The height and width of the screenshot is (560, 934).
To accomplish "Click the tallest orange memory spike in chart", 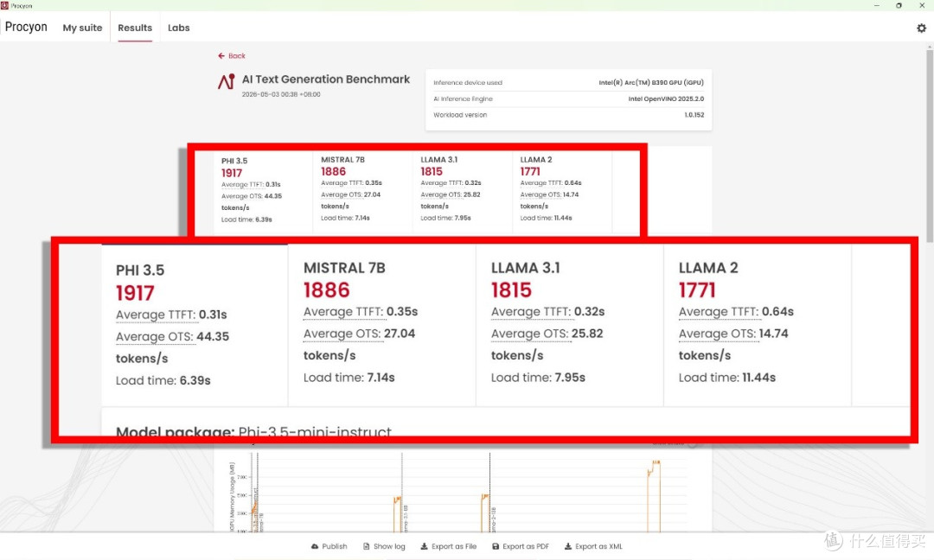I will (x=654, y=496).
